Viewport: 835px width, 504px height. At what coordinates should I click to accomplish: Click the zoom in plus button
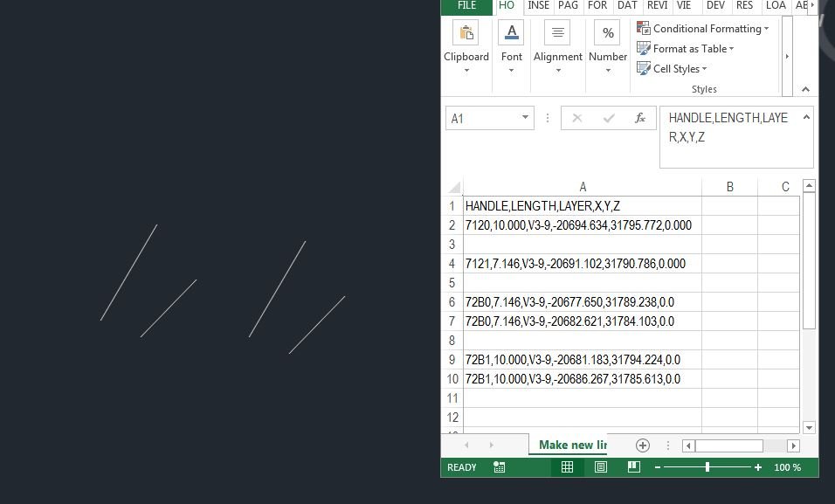pyautogui.click(x=758, y=467)
